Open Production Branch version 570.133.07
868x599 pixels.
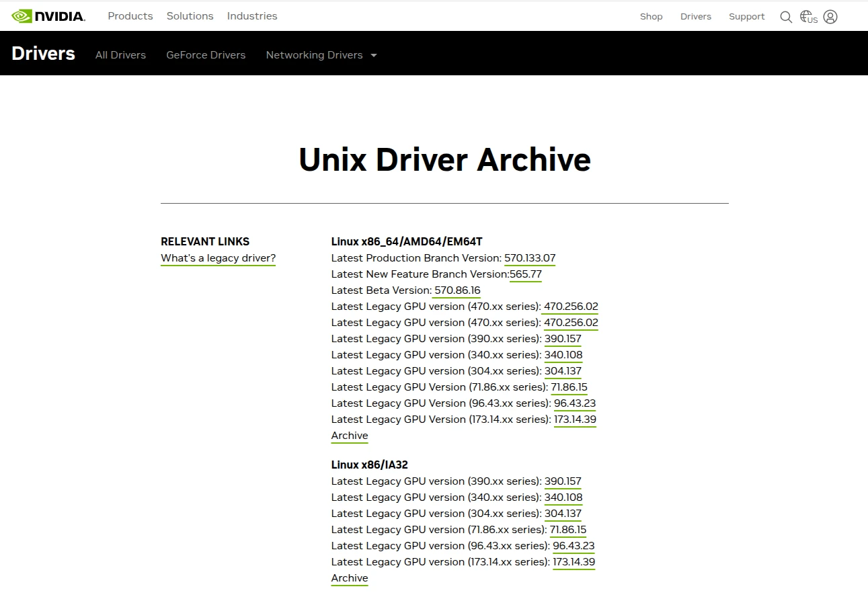pyautogui.click(x=530, y=258)
